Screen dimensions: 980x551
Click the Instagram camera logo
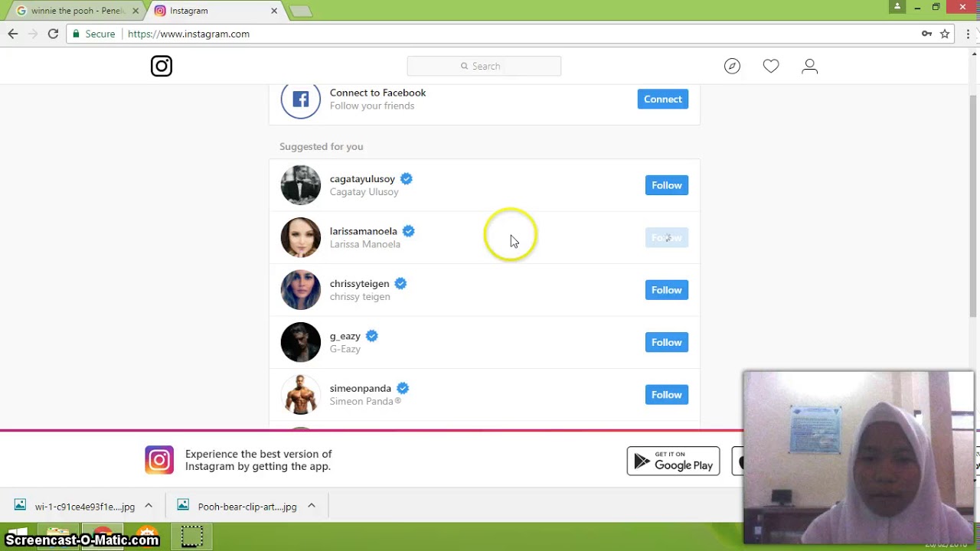point(162,67)
